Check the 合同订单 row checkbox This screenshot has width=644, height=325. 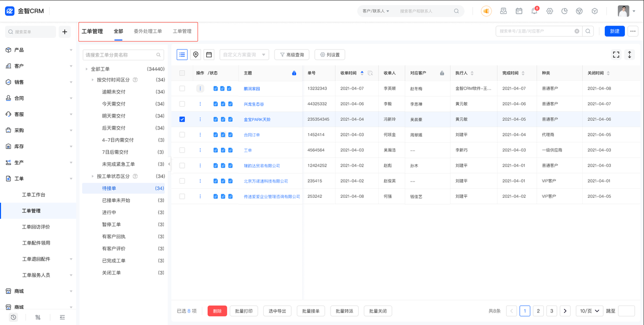point(182,135)
